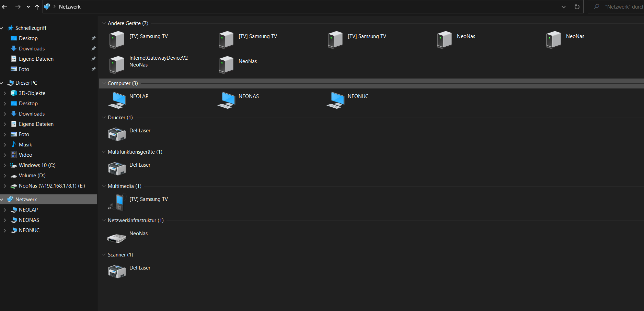Click the 3D-Objekte cube icon
The width and height of the screenshot is (644, 311).
[14, 93]
